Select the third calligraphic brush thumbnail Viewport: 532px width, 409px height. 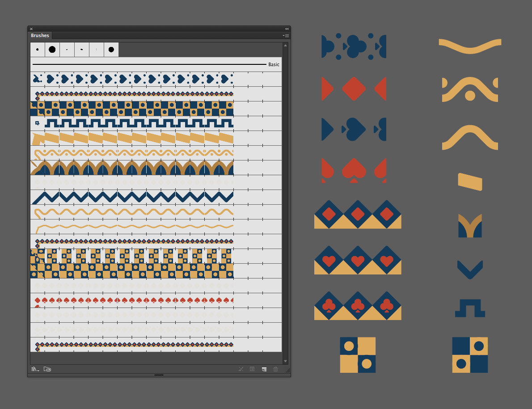point(67,50)
